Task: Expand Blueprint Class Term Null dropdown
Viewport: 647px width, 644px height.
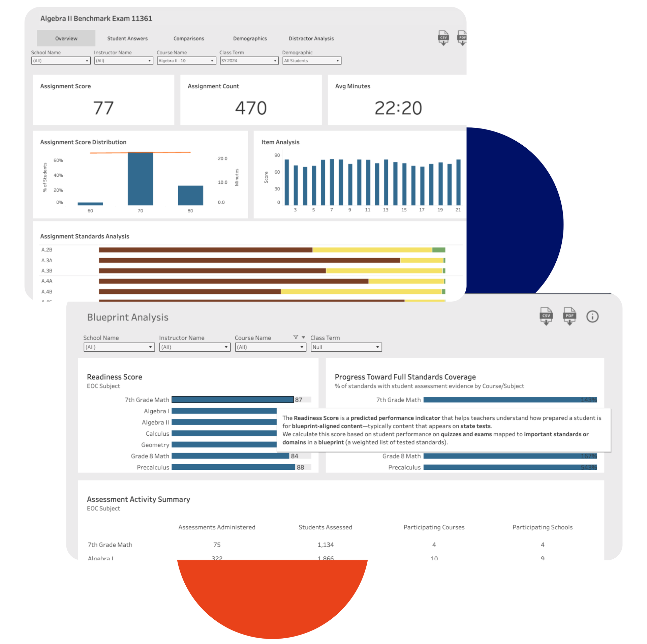Action: (x=346, y=347)
